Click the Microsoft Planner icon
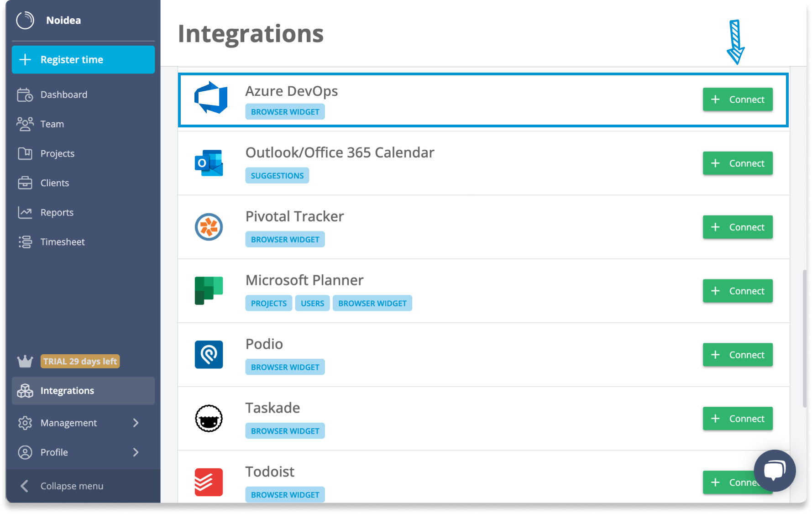 pos(209,291)
